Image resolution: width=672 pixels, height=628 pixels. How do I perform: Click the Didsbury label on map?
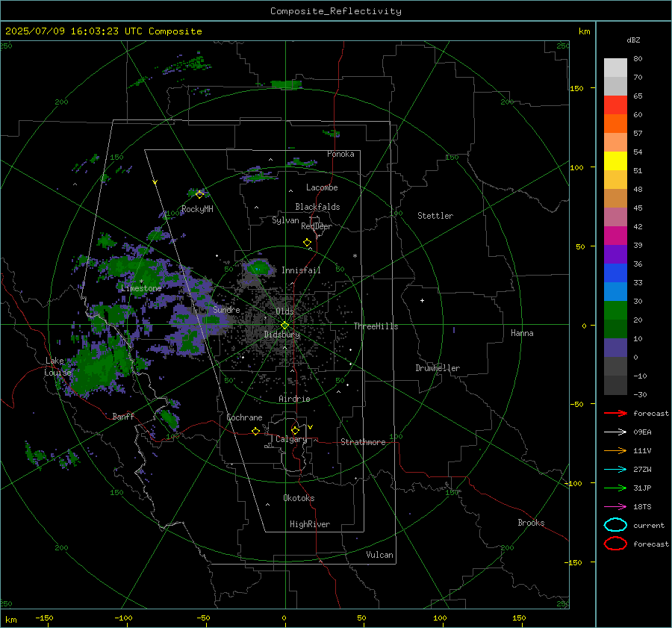282,335
